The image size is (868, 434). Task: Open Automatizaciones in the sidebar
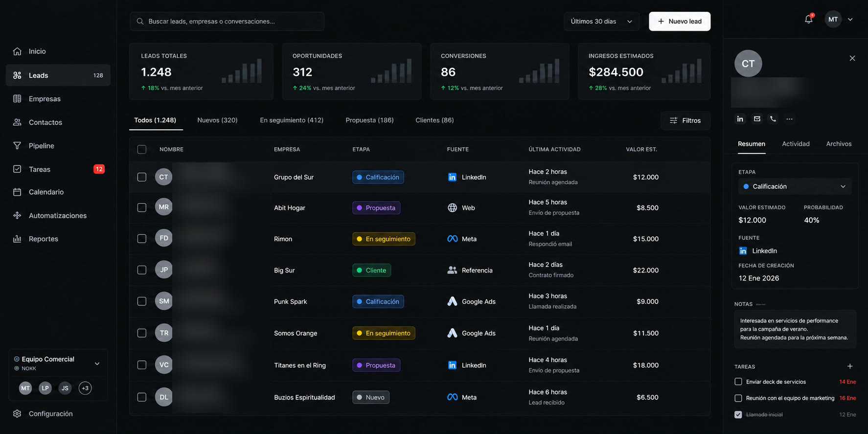click(x=58, y=216)
